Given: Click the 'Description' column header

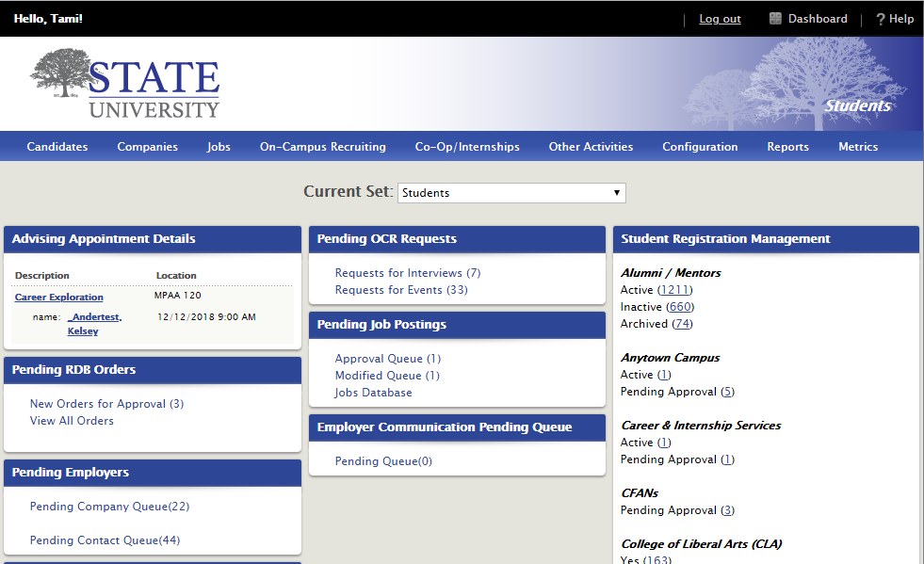Looking at the screenshot, I should click(x=41, y=275).
